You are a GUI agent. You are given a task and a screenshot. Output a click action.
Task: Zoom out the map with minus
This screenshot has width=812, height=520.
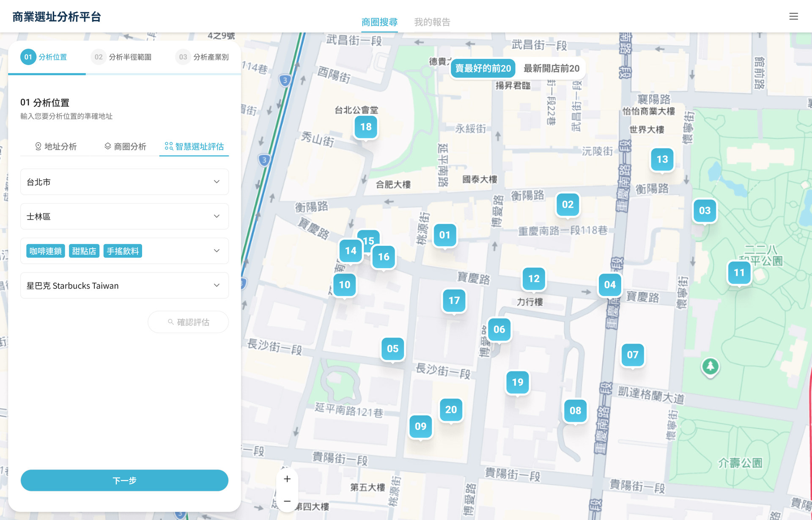287,501
